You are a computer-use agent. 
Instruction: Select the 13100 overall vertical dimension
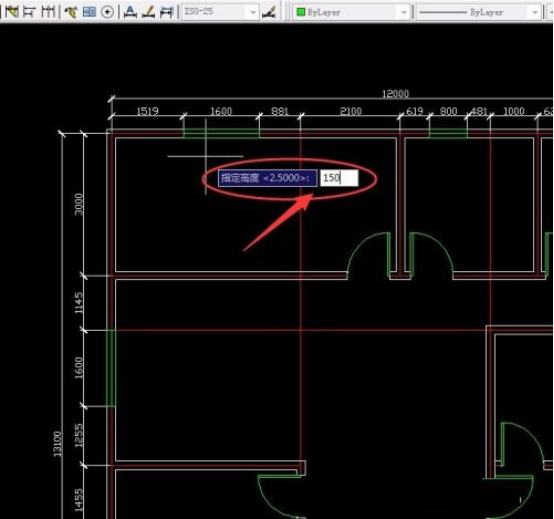(x=58, y=444)
